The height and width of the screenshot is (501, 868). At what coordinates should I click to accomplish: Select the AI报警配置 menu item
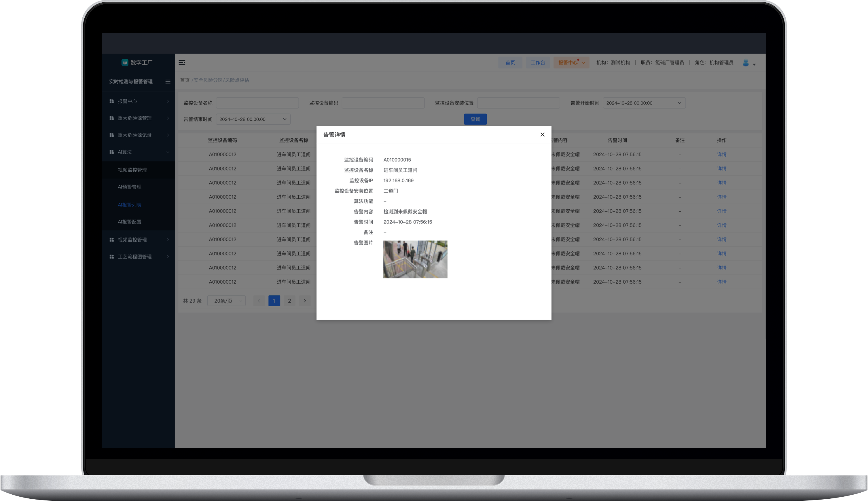point(129,222)
